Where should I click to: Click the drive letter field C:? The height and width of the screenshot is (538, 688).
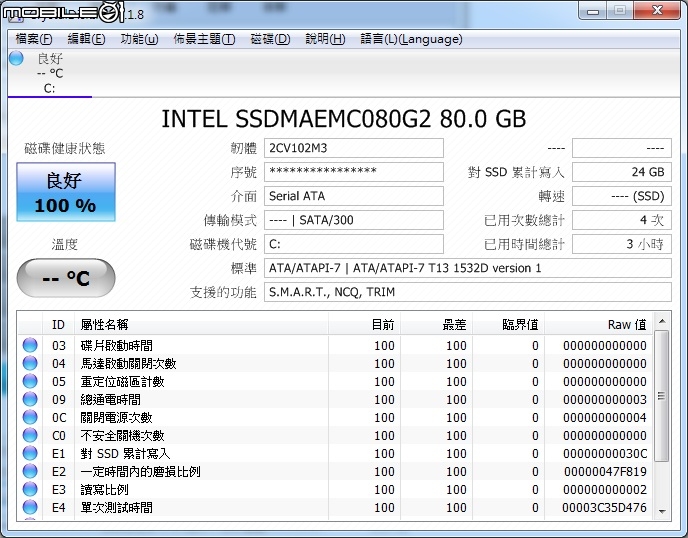coord(354,244)
